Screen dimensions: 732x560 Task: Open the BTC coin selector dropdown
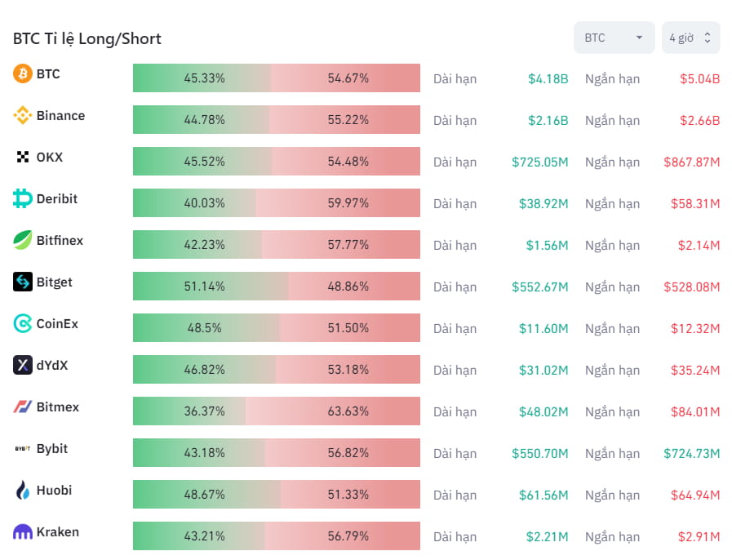614,37
